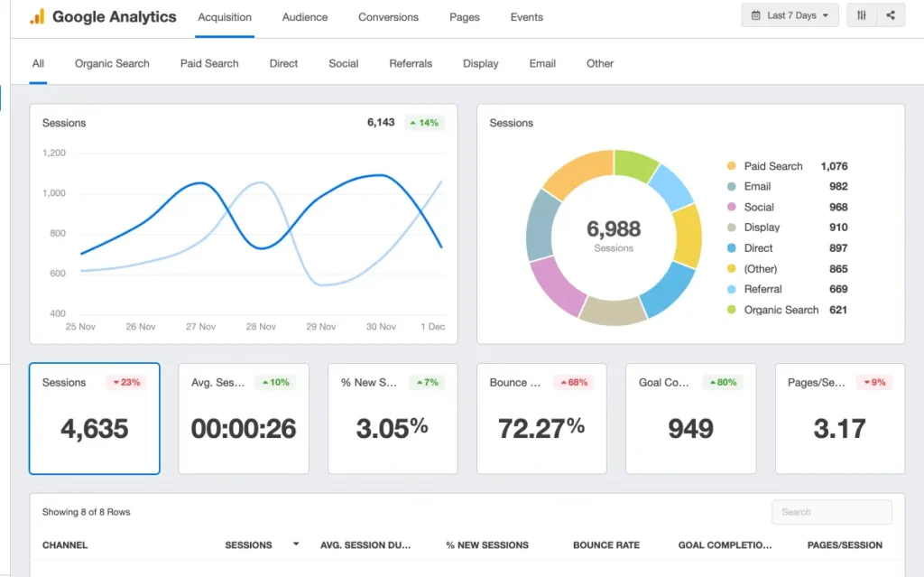924x577 pixels.
Task: Click the Sessions column sort arrow
Action: point(295,544)
